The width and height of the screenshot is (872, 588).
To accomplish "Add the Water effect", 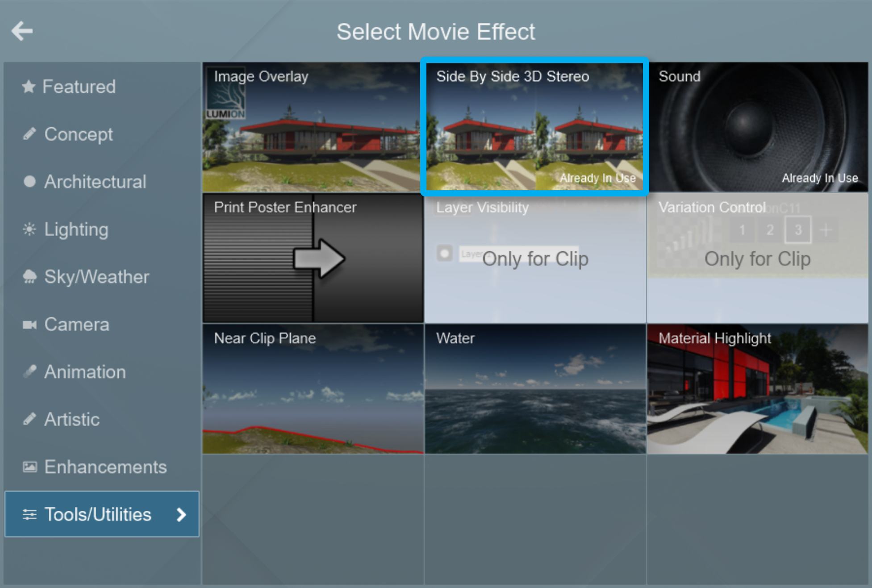I will coord(534,389).
